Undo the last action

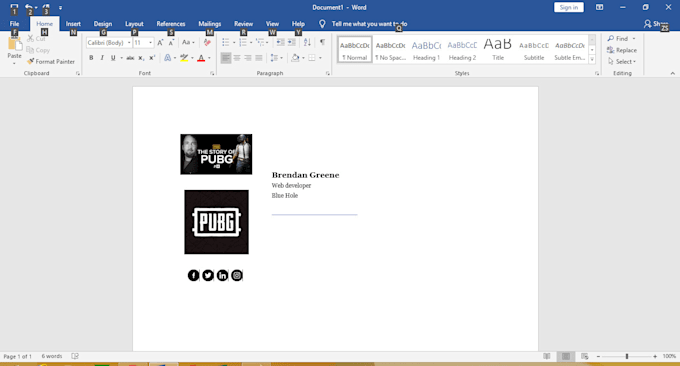pyautogui.click(x=29, y=7)
